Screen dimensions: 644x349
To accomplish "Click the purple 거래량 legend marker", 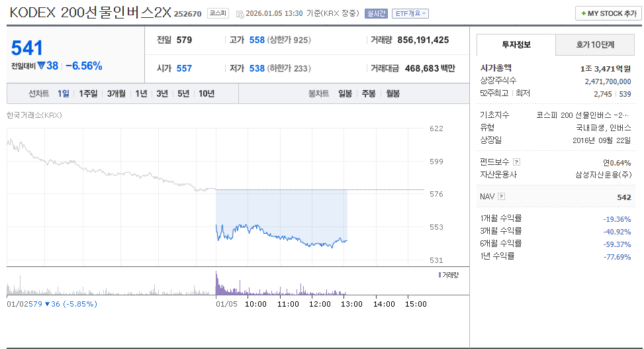I will pos(439,274).
